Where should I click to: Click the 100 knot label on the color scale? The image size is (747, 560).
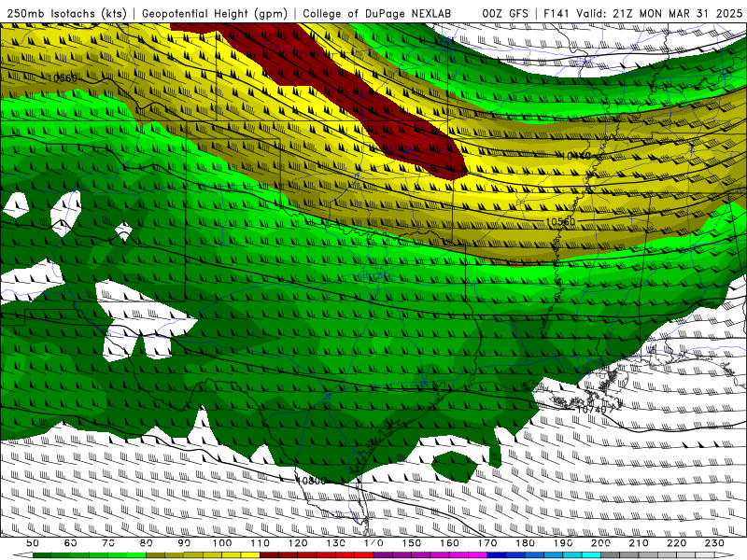222,543
